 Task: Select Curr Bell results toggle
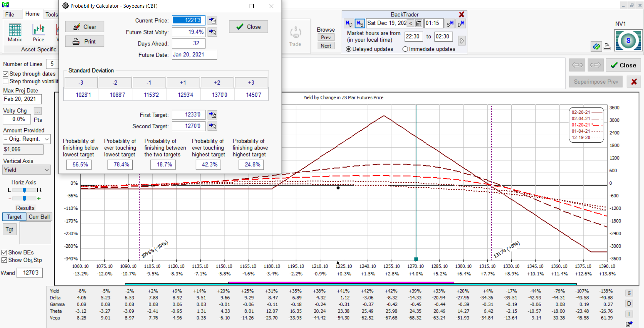(x=39, y=217)
